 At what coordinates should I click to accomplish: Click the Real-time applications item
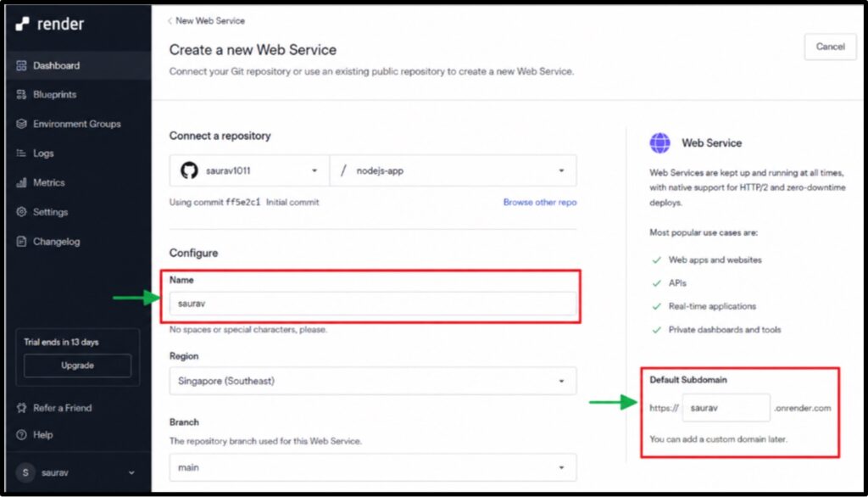[712, 306]
